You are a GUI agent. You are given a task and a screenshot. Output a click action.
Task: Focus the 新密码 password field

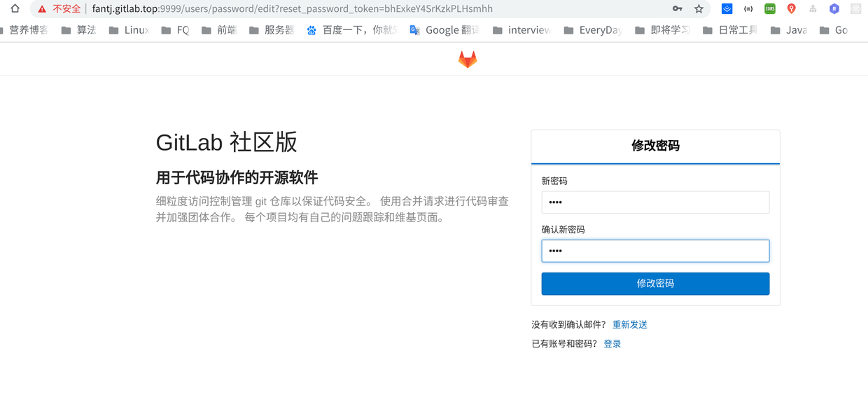pyautogui.click(x=655, y=202)
